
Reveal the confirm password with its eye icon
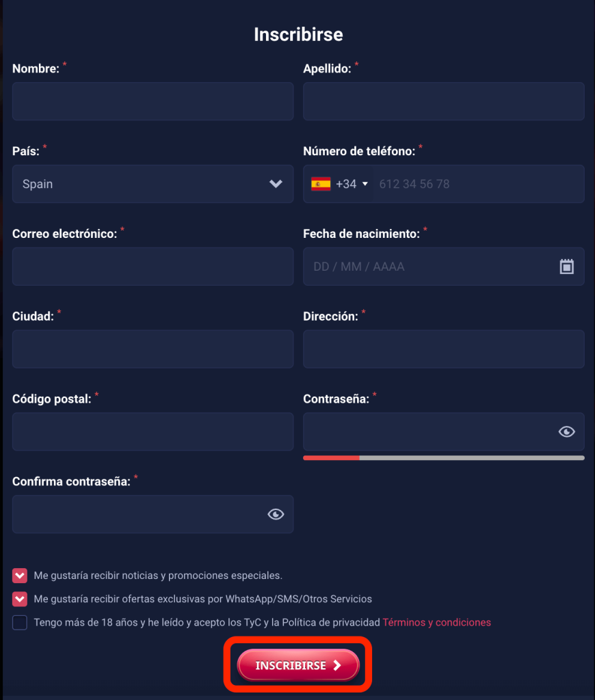tap(276, 514)
